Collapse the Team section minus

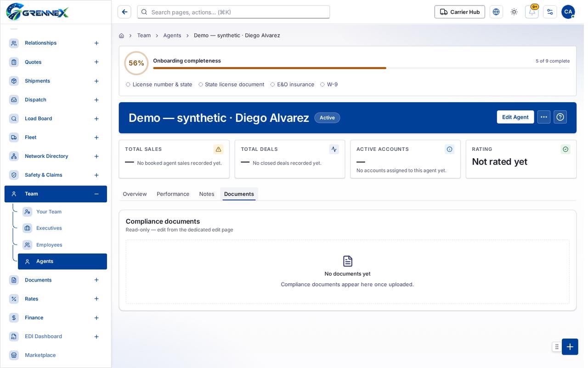96,194
